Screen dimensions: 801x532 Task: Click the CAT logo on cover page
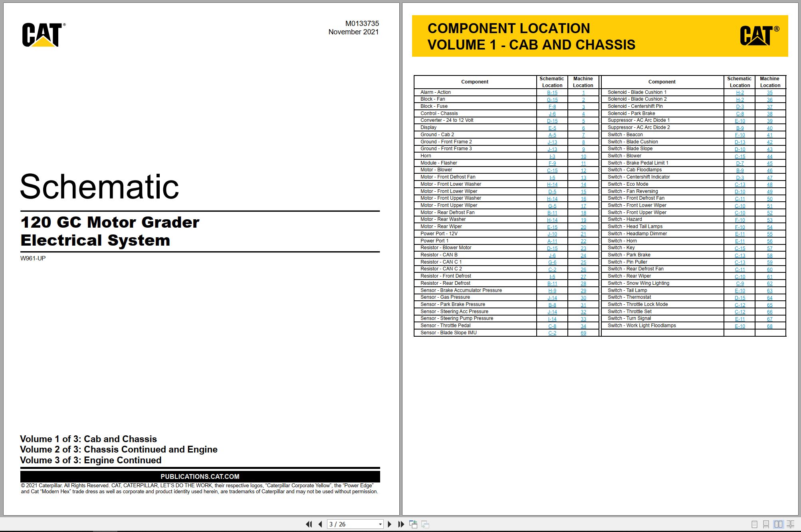[x=44, y=35]
